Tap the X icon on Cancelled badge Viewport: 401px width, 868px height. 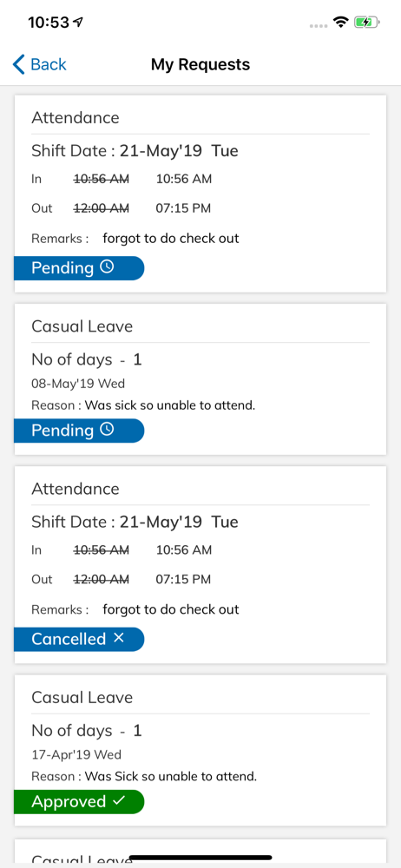coord(119,638)
